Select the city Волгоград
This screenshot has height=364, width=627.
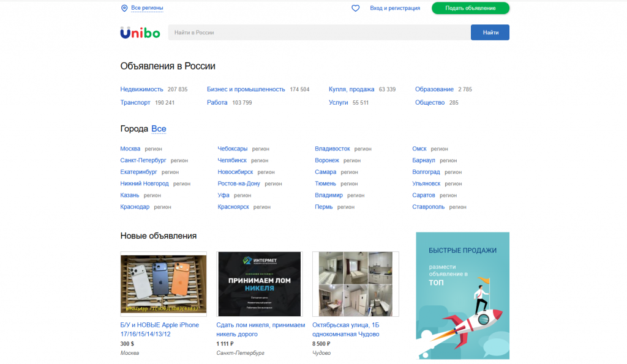pos(426,172)
